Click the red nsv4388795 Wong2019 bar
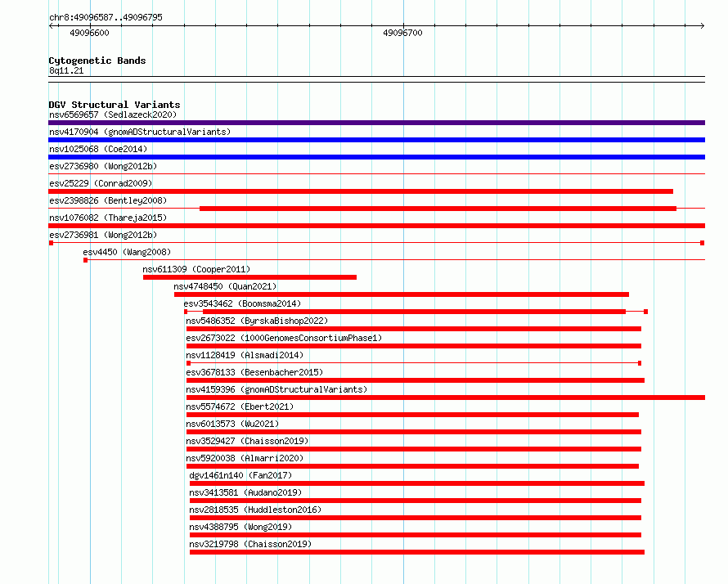This screenshot has width=728, height=584. point(416,535)
